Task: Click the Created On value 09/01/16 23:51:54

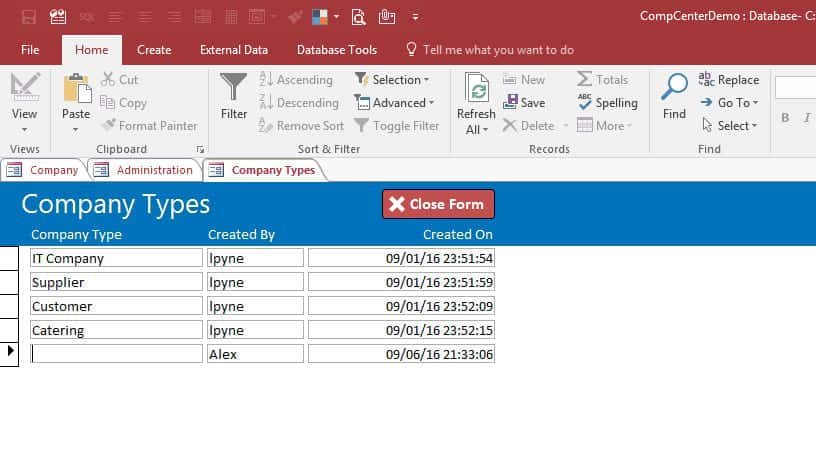Action: (x=401, y=258)
